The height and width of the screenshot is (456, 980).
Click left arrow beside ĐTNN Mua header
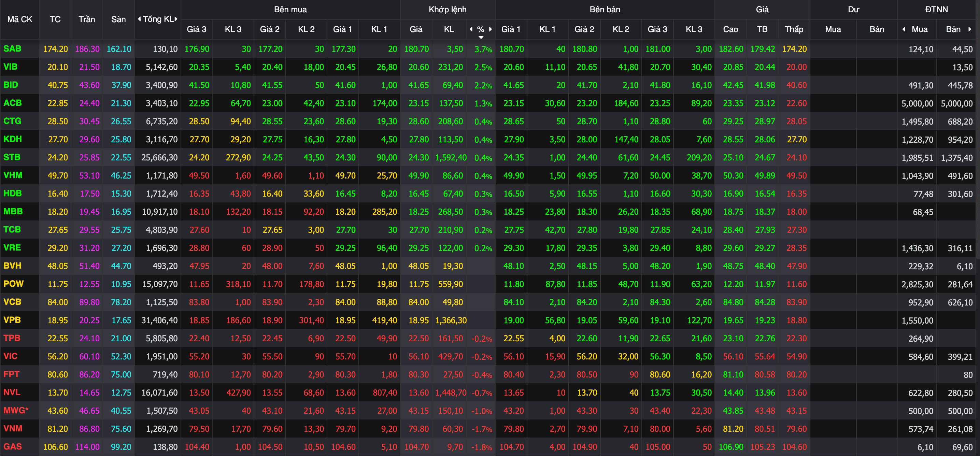[904, 29]
